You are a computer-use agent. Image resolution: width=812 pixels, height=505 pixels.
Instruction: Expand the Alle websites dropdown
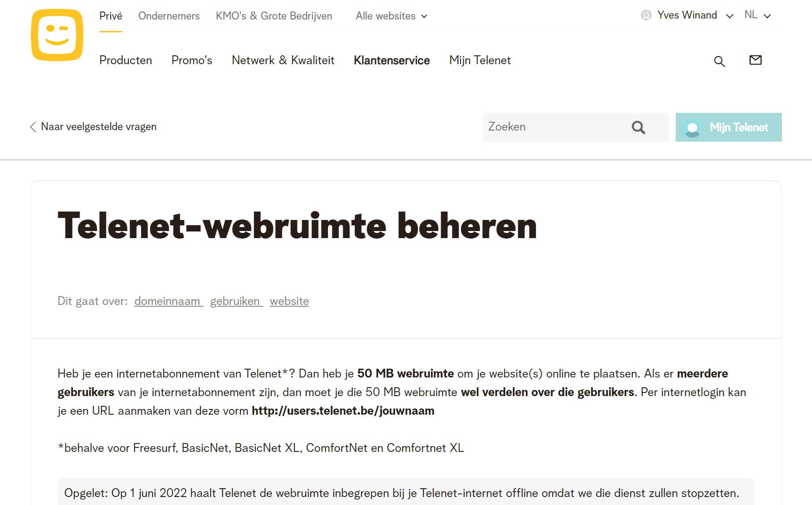[391, 16]
